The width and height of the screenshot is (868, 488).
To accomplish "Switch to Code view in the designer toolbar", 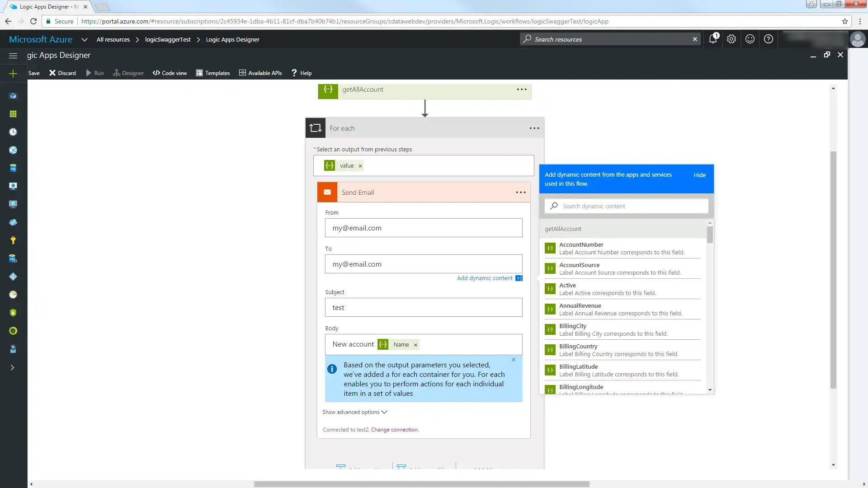I will (x=170, y=73).
